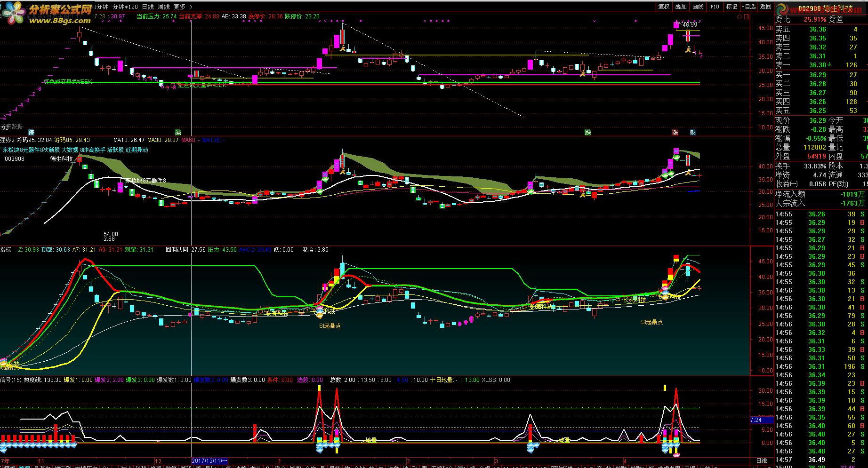
Task: Click the 大宗流入 -1763万 row
Action: tap(821, 203)
